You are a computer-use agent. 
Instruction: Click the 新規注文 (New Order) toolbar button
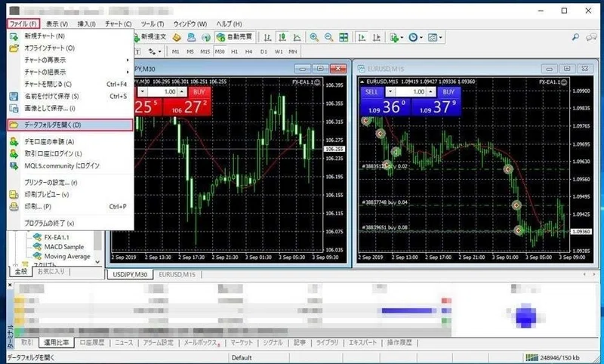(x=149, y=37)
